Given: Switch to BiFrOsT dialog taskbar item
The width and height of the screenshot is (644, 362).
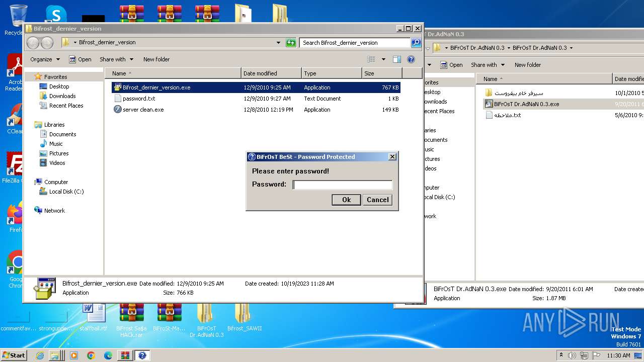Looking at the screenshot, I should tap(142, 355).
